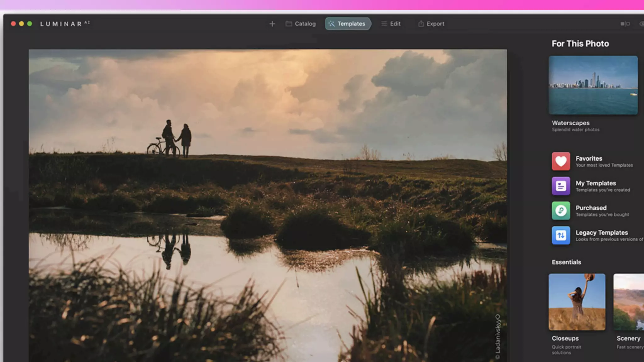
Task: Click the green Purchased templates icon
Action: [561, 211]
